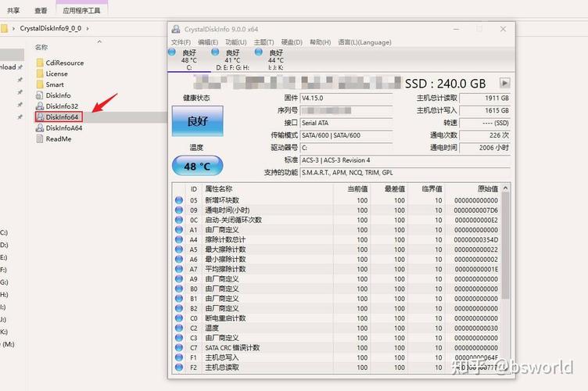Screen dimensions: 588x391
Task: Select the 擦除计数总计 attribute row
Action: pyautogui.click(x=337, y=239)
